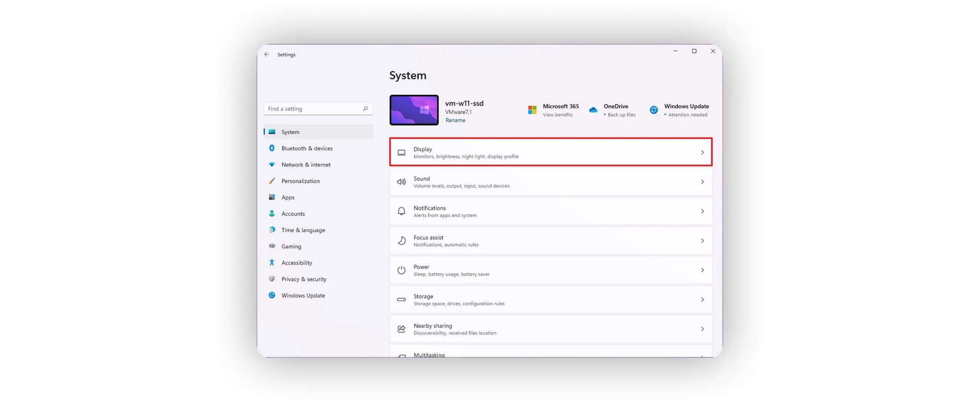This screenshot has width=980, height=402.
Task: Click the desktop wallpaper thumbnail
Action: [x=414, y=110]
